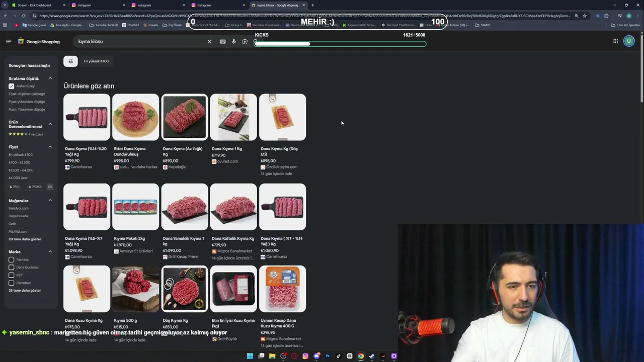
Task: Toggle the Alaka düzeyi sort checkbox
Action: coord(11,86)
